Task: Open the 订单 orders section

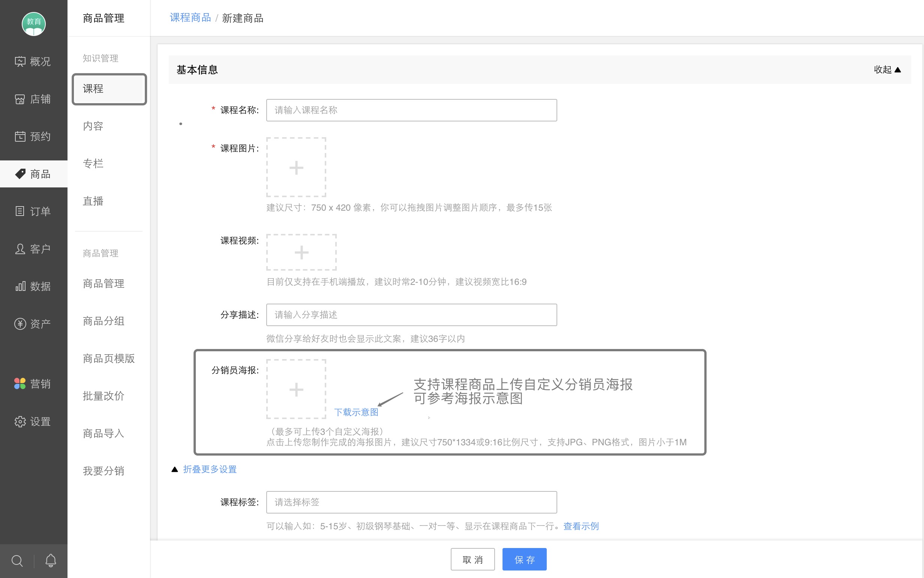Action: [x=33, y=211]
